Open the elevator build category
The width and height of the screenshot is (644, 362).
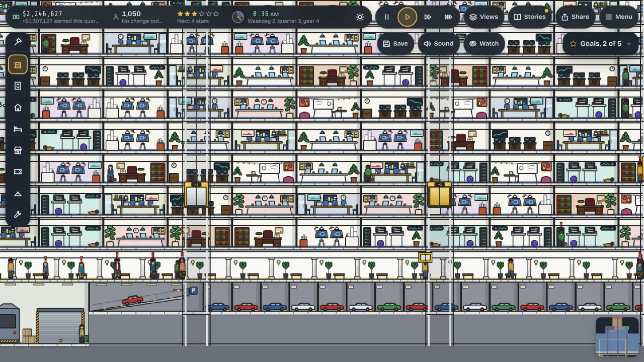click(18, 86)
